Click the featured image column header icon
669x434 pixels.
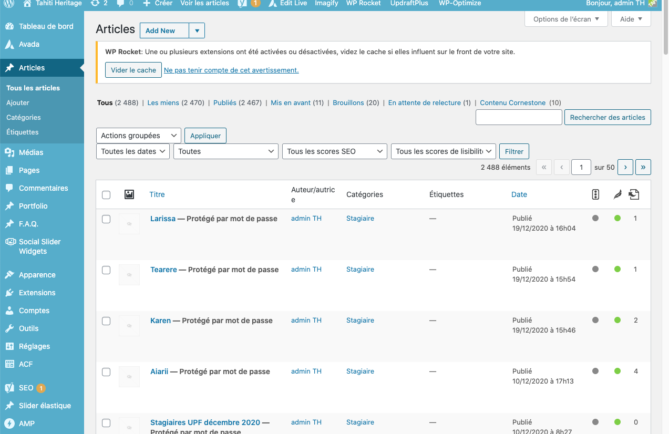coord(129,195)
